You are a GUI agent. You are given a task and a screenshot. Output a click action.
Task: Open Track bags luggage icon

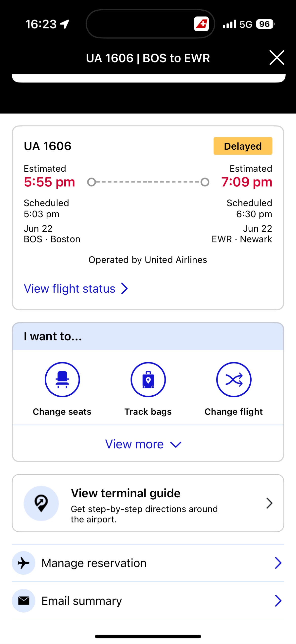click(x=148, y=379)
